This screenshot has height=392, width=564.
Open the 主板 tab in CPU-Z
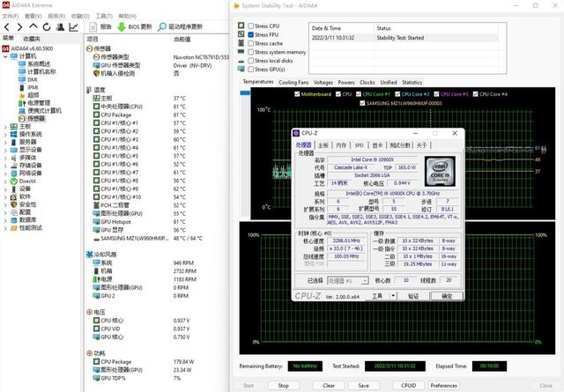click(323, 145)
